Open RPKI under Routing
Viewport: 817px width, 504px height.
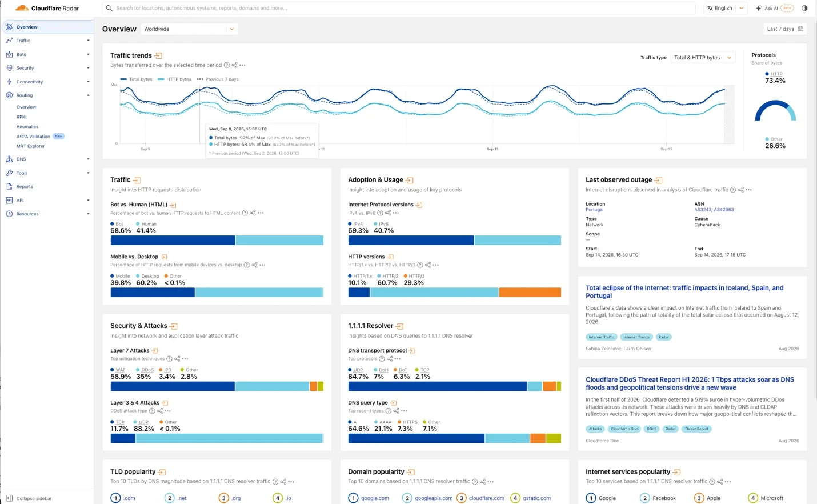[22, 117]
